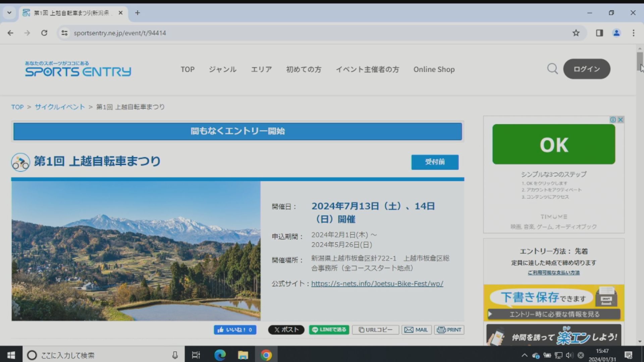Open the Chrome three-dot menu
The height and width of the screenshot is (362, 644).
click(634, 33)
